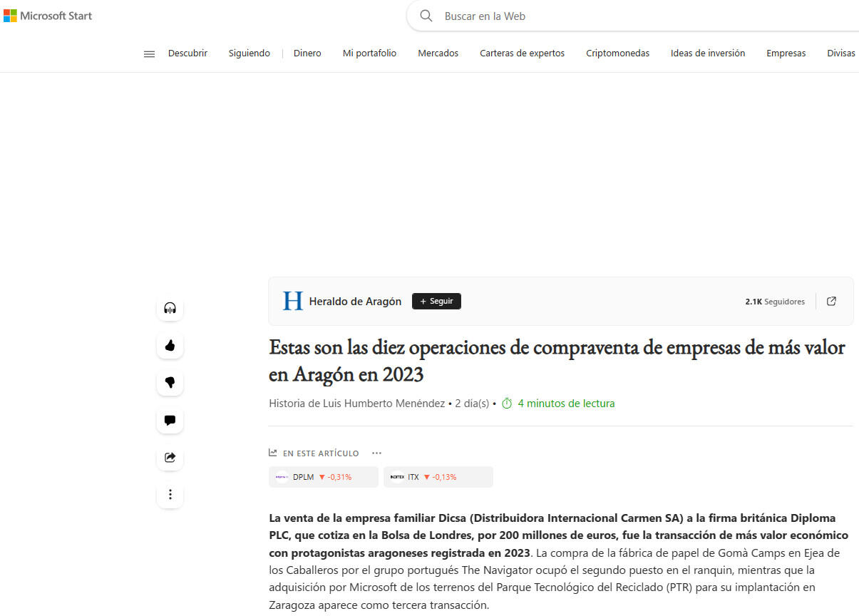The height and width of the screenshot is (616, 859).
Task: Expand the 'En este artículo' ellipsis options
Action: click(x=376, y=453)
